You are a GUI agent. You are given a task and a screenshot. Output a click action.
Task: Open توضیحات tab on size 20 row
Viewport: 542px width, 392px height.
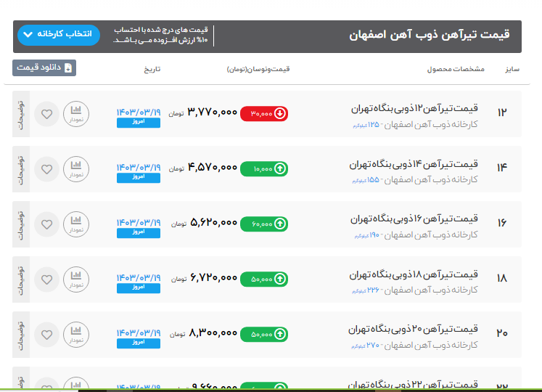21,334
